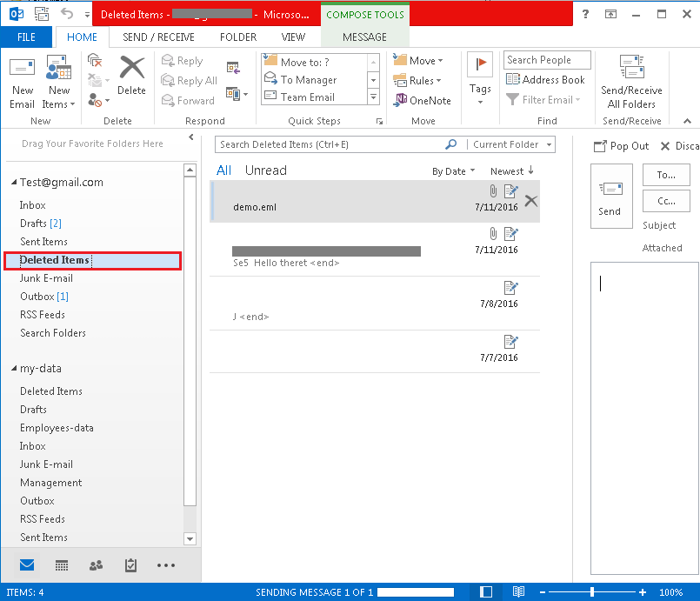Image resolution: width=700 pixels, height=601 pixels.
Task: Select the demo.eml message
Action: pos(374,202)
